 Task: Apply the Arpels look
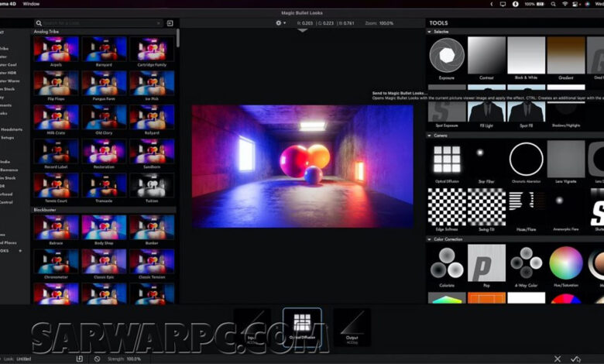point(57,49)
